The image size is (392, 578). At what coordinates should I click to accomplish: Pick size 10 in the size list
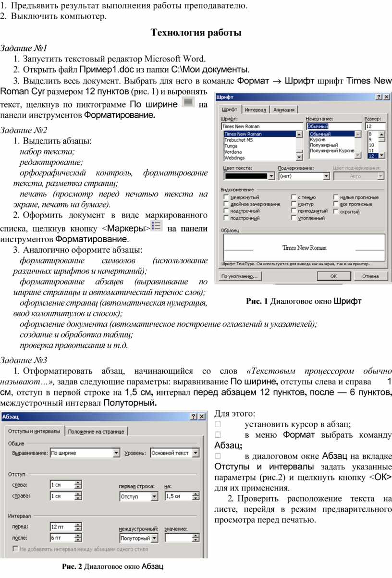pyautogui.click(x=373, y=145)
